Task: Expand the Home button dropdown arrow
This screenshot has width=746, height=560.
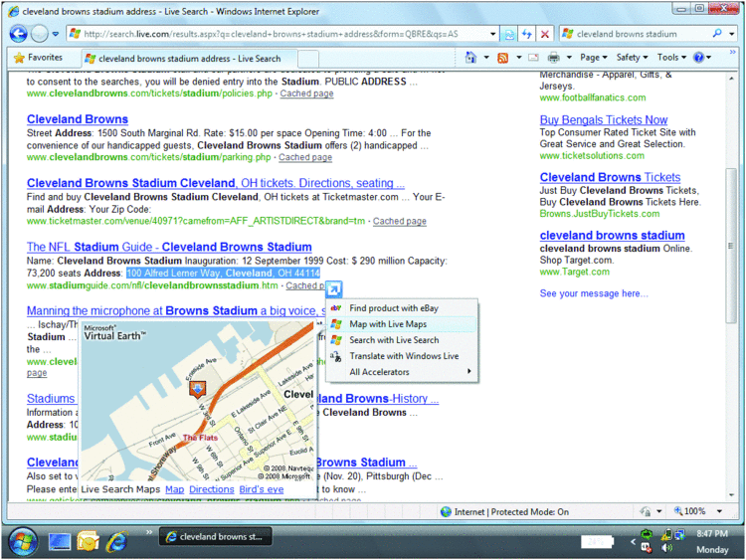Action: [x=486, y=58]
